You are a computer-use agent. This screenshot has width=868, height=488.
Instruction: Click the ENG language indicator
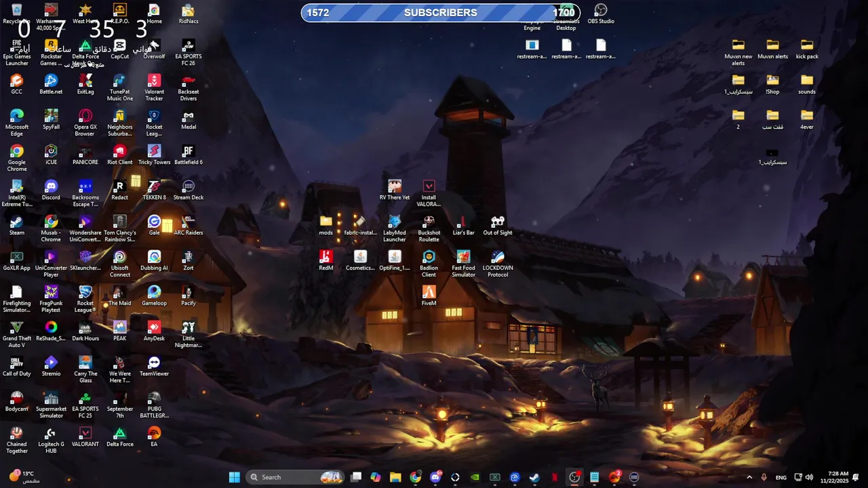781,477
